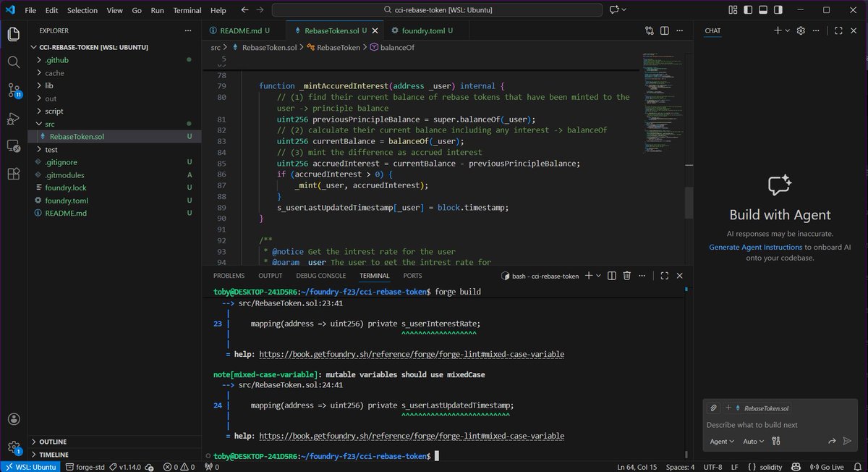Click the chat message input field
The image size is (868, 472).
pyautogui.click(x=780, y=425)
